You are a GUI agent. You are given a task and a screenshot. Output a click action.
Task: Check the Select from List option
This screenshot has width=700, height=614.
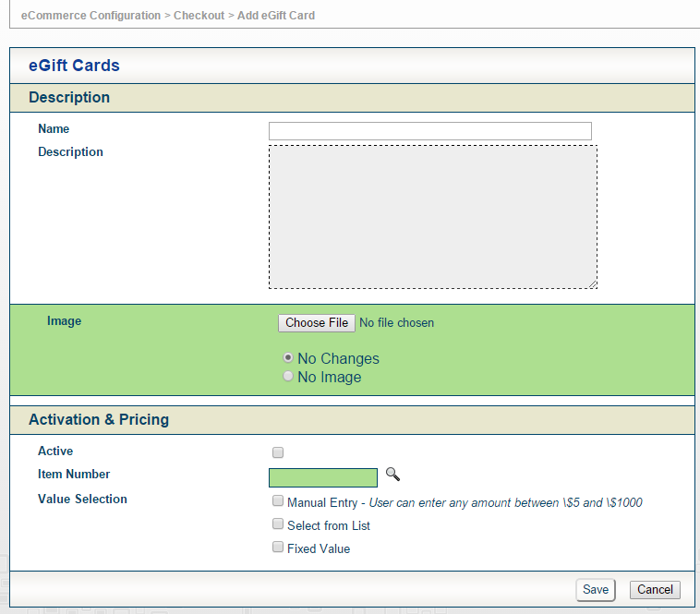pyautogui.click(x=278, y=524)
